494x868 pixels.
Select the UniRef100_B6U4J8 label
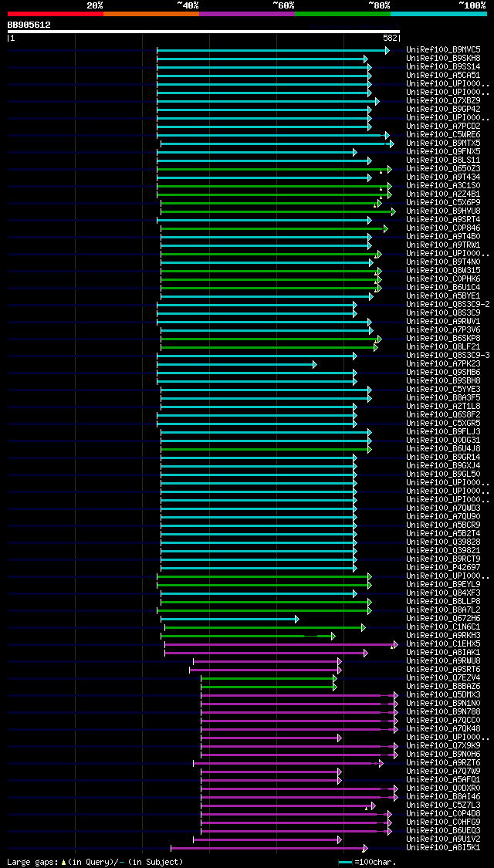coord(443,449)
